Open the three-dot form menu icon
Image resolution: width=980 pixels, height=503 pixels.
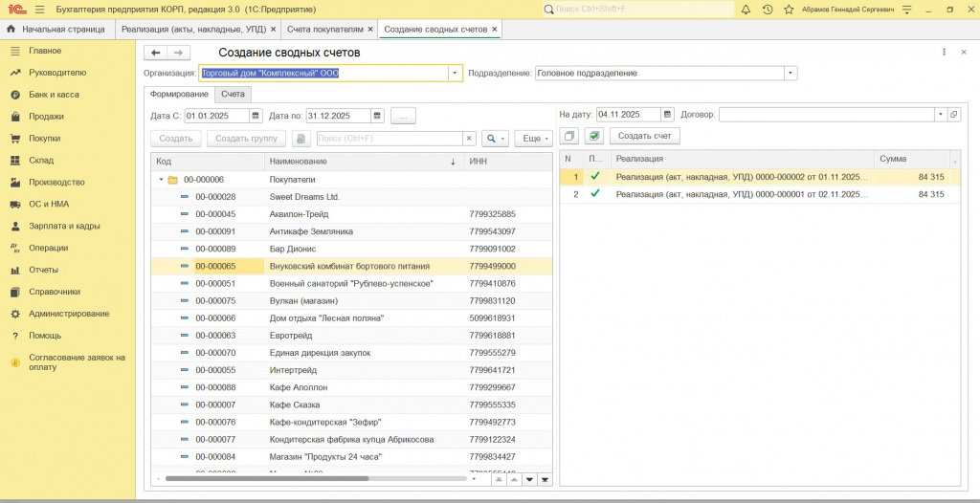(x=945, y=53)
